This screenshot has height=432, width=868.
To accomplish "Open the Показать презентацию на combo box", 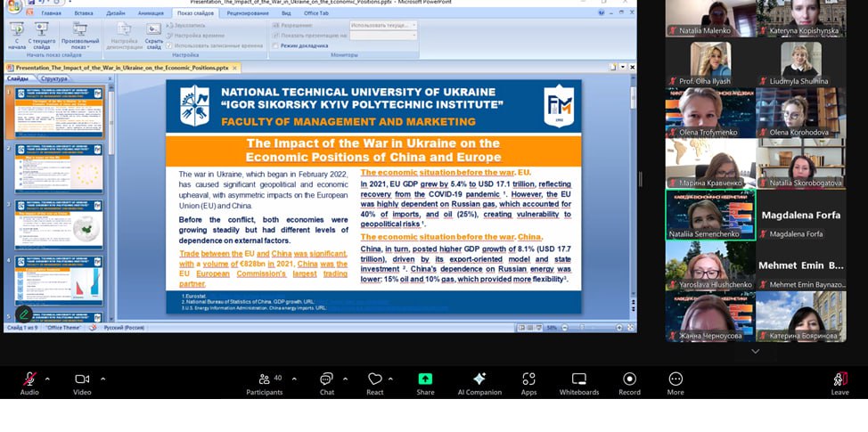I will click(x=383, y=36).
